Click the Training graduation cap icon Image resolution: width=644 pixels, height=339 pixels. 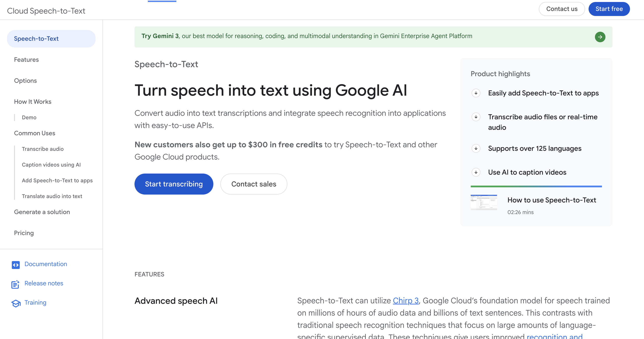[x=16, y=303]
